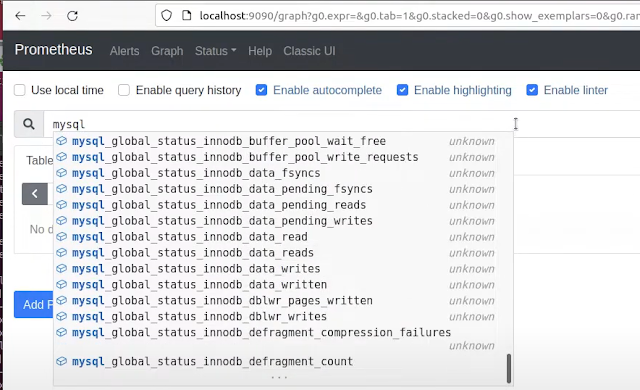Pick mysql_global_status_innodb_data_pending_writes
The width and height of the screenshot is (640, 390).
(x=283, y=221)
